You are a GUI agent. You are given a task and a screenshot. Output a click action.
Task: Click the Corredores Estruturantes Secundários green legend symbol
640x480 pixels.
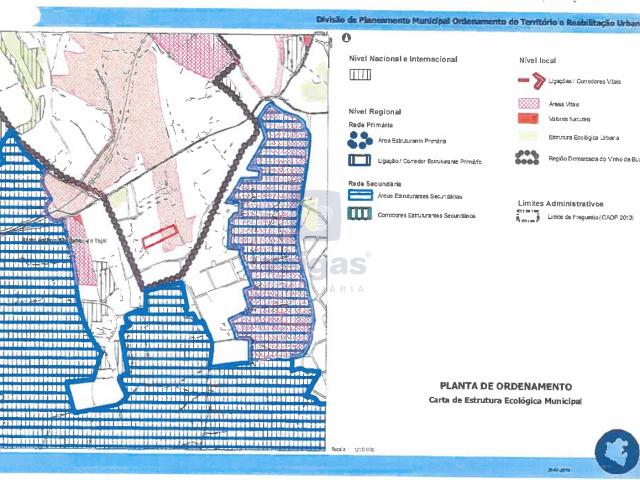click(360, 214)
